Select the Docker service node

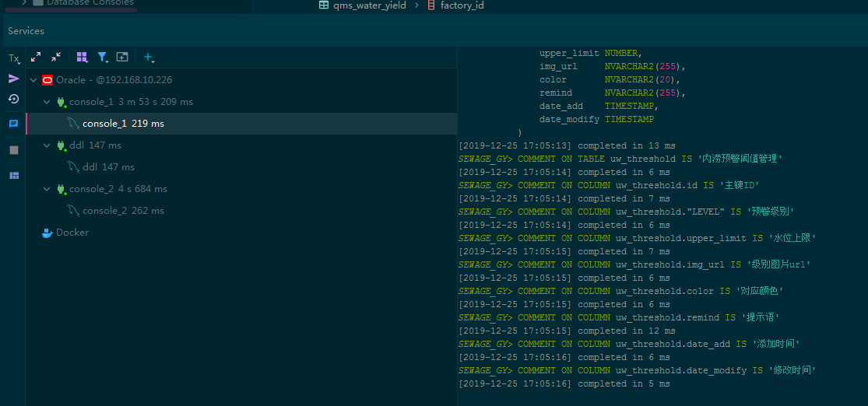point(241,233)
